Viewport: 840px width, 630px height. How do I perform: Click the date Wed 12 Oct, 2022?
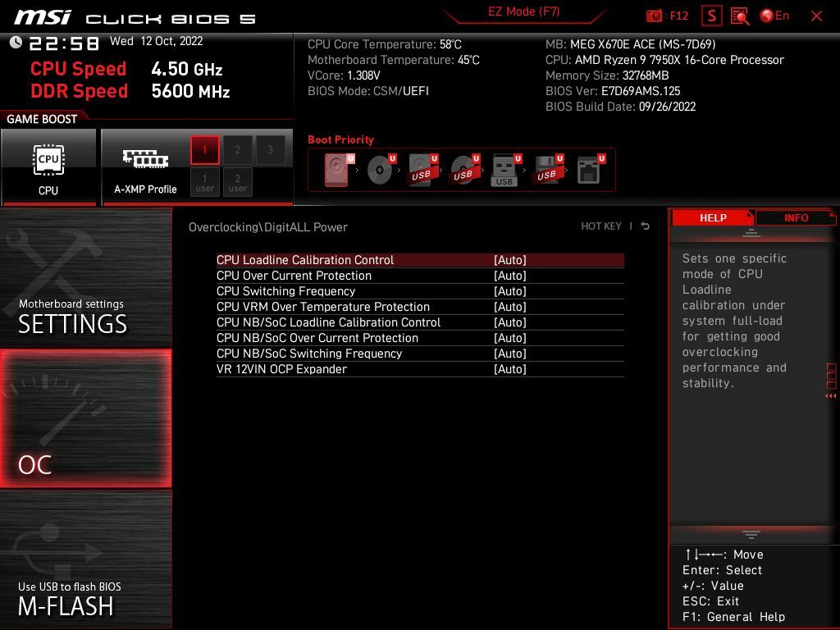tap(157, 41)
